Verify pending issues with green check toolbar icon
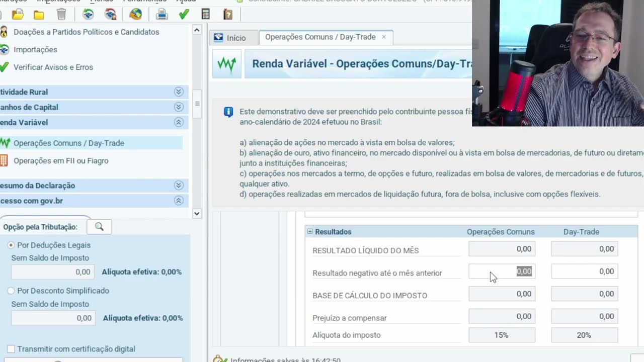 point(184,14)
